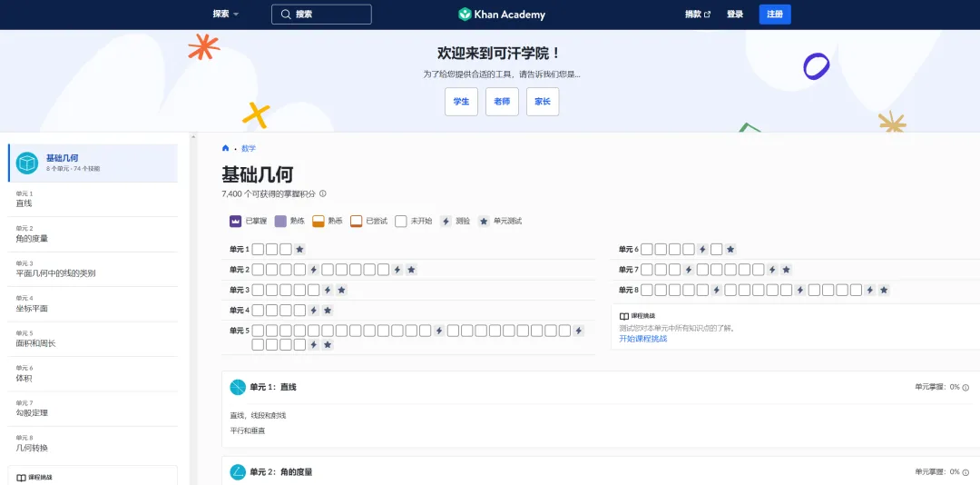Open the 单元 7 unit test star
The image size is (980, 485).
786,270
